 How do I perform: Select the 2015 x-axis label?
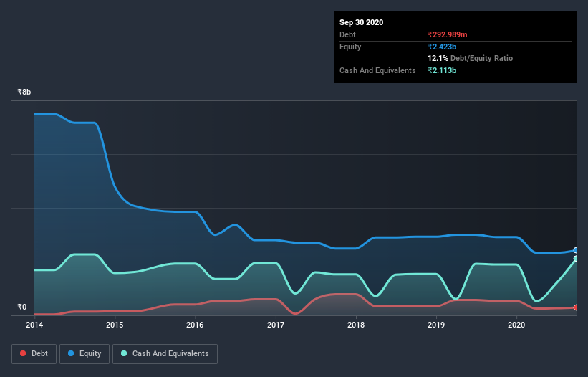(115, 325)
